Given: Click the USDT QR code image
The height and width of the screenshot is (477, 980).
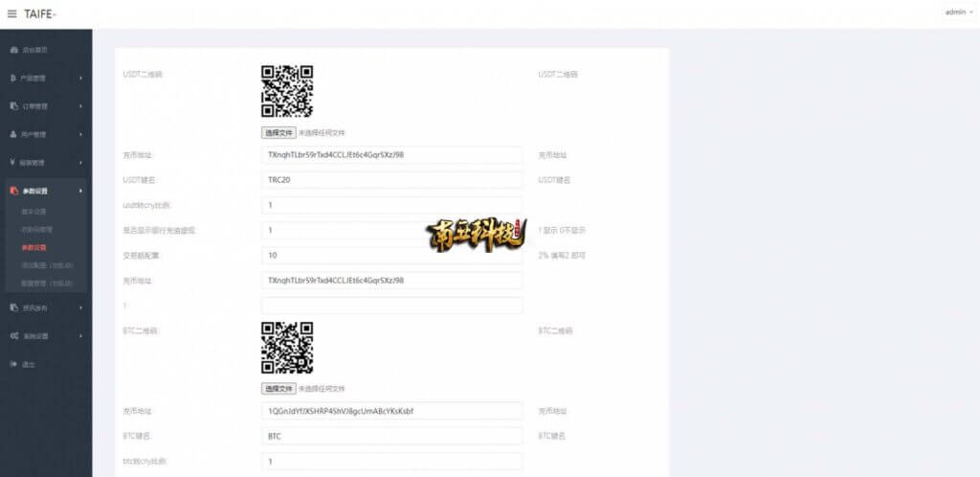Looking at the screenshot, I should (287, 91).
